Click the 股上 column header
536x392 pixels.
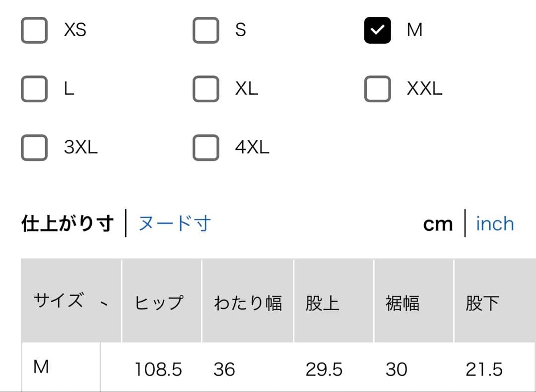[x=323, y=303]
